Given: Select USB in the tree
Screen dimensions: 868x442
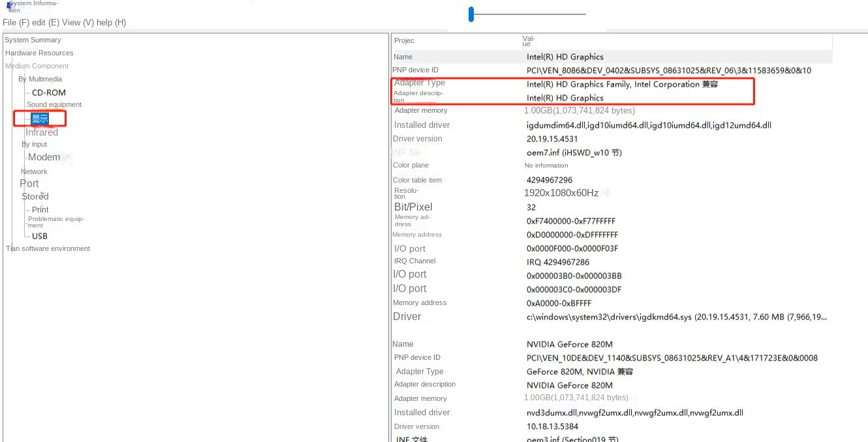Looking at the screenshot, I should tap(40, 236).
